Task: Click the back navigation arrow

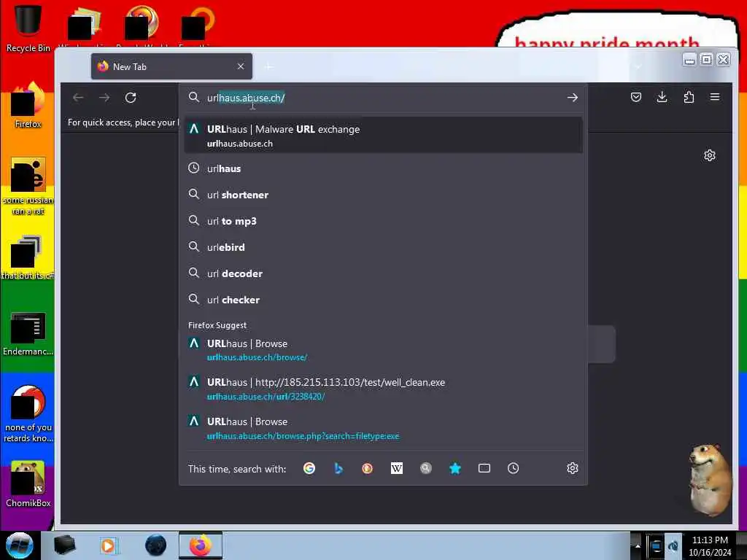Action: pos(78,98)
